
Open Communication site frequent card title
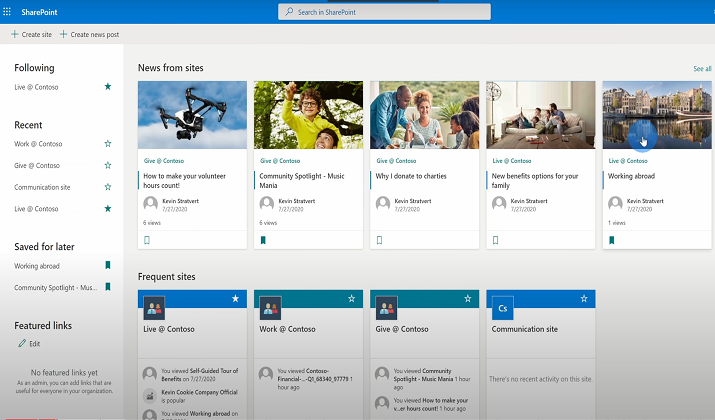point(524,329)
